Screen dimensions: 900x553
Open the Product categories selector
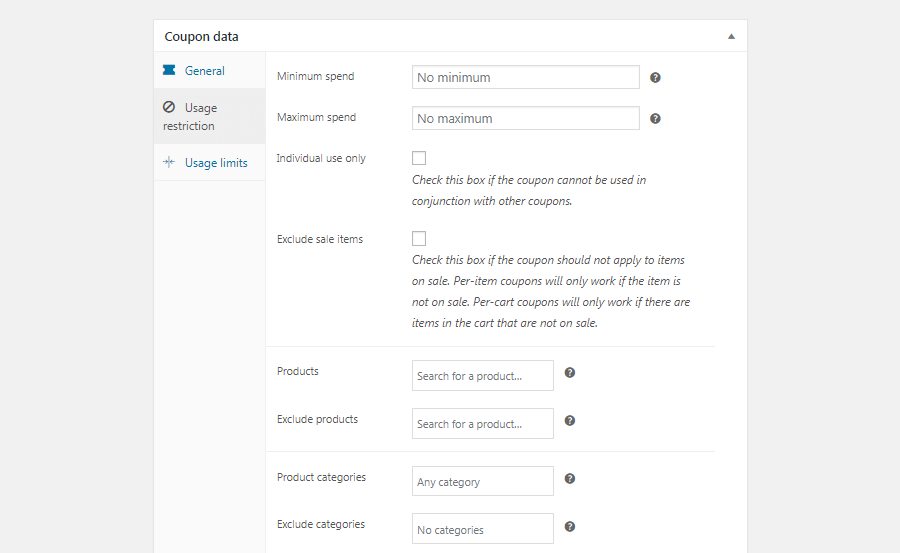[x=482, y=481]
